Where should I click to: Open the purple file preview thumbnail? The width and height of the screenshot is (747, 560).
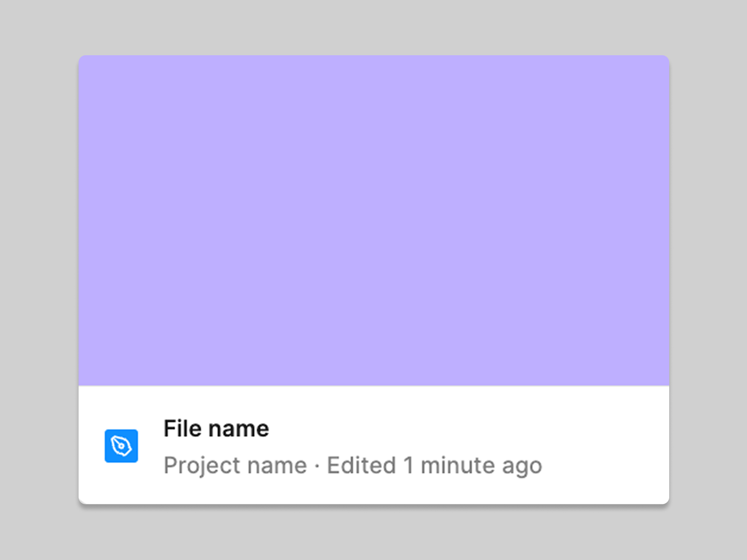[373, 220]
